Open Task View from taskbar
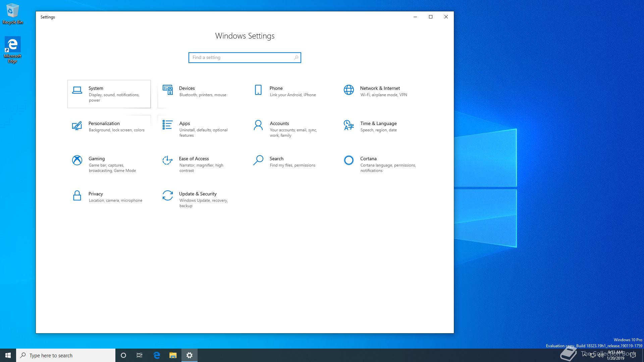The width and height of the screenshot is (644, 362). [140, 355]
